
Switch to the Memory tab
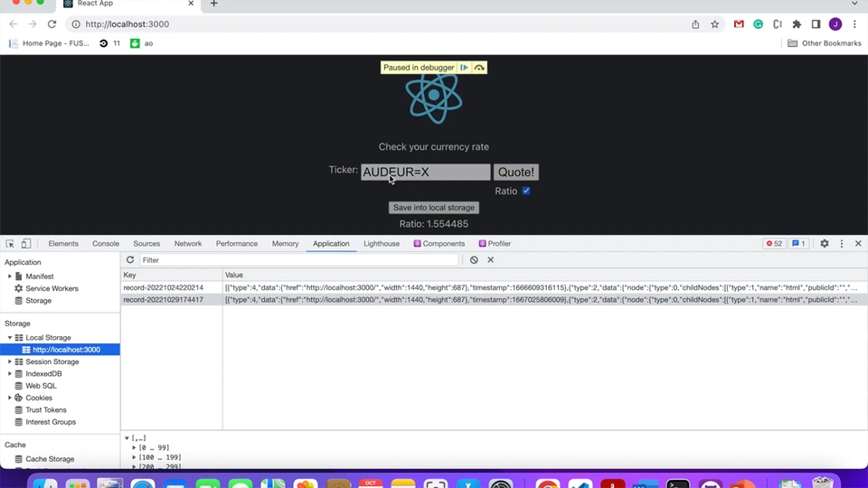(285, 243)
